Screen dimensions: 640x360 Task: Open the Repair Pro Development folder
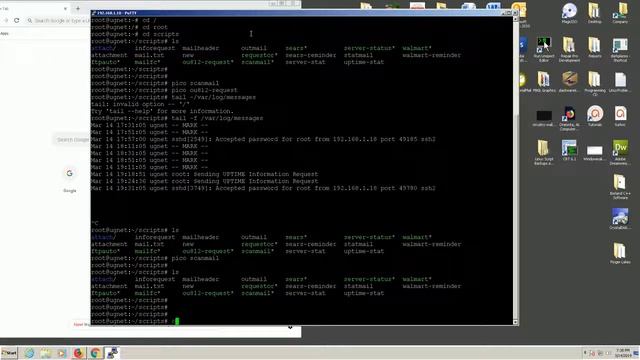569,49
